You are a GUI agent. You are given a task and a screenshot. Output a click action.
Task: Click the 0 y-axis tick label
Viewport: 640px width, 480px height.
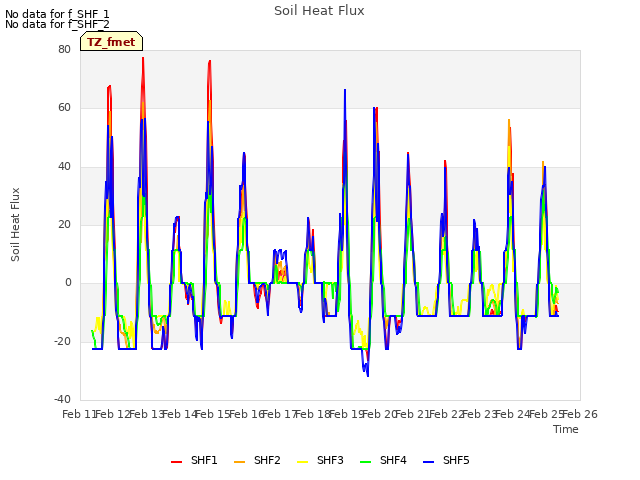(x=68, y=283)
